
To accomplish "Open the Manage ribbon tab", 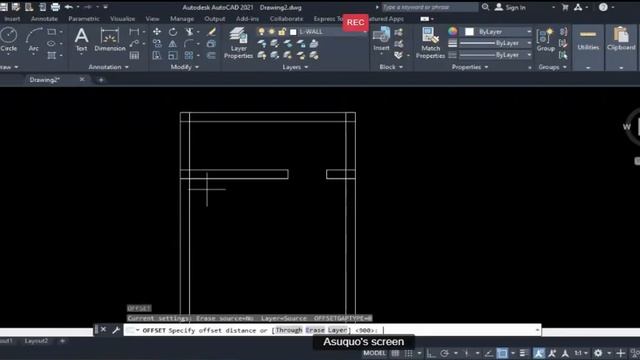I will point(182,19).
